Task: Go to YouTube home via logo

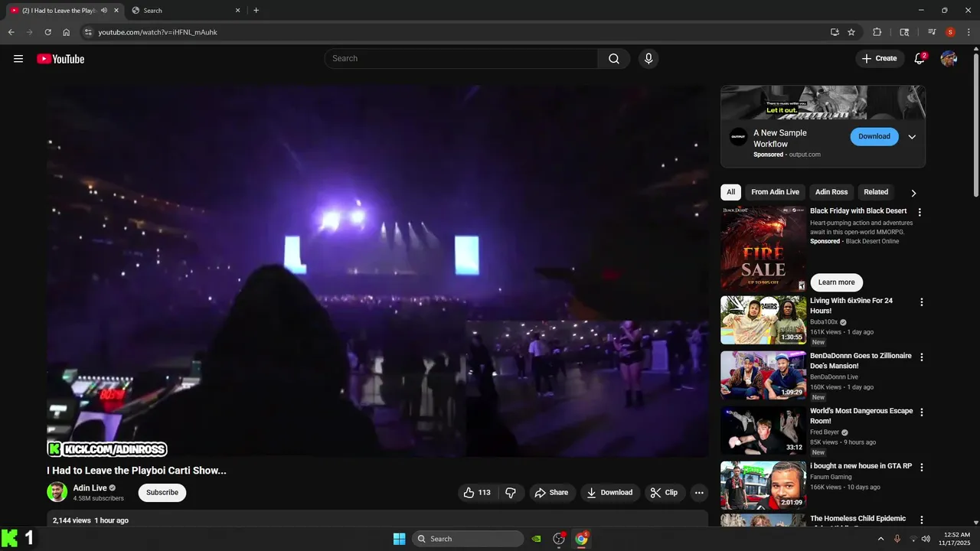Action: point(60,59)
